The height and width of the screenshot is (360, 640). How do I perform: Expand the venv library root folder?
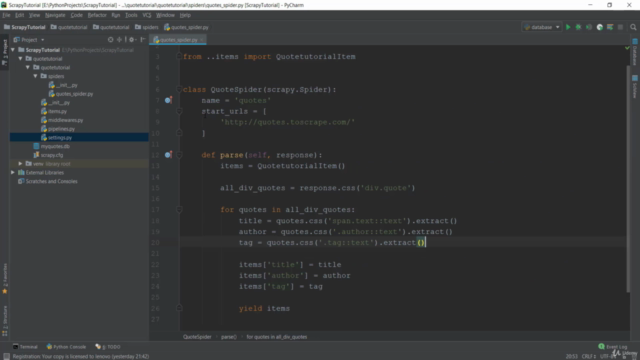coord(20,164)
